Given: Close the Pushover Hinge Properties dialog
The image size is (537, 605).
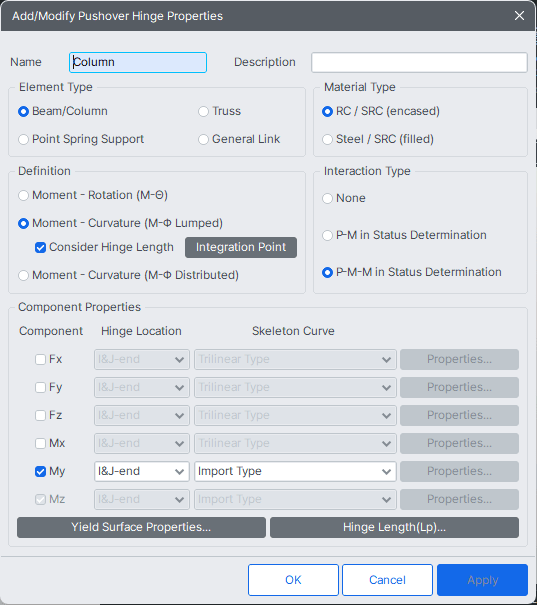Looking at the screenshot, I should [519, 16].
